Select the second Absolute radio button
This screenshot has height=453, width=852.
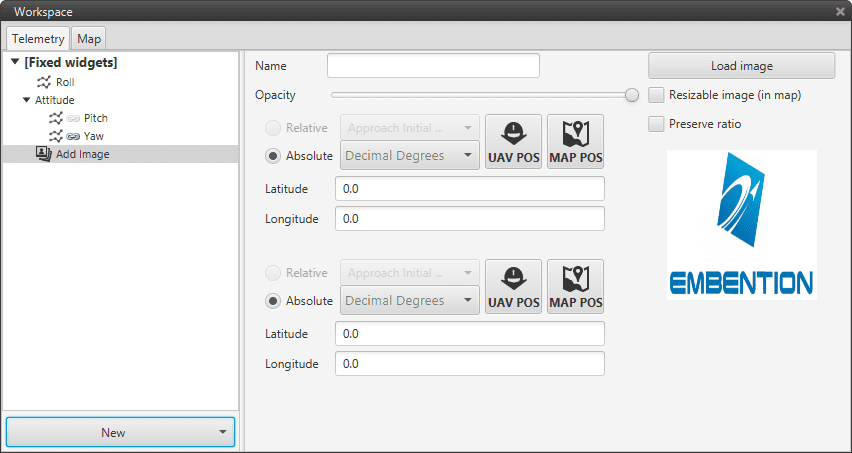[x=273, y=301]
